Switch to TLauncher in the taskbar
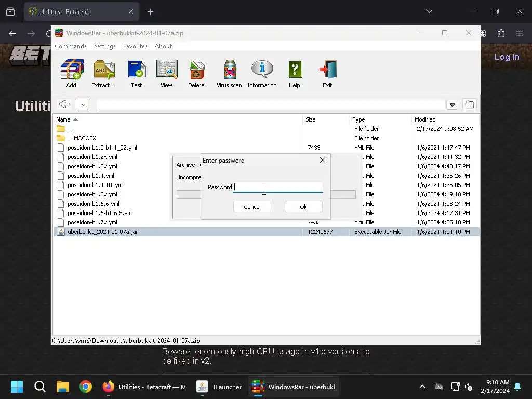The height and width of the screenshot is (399, 532). pos(219,387)
